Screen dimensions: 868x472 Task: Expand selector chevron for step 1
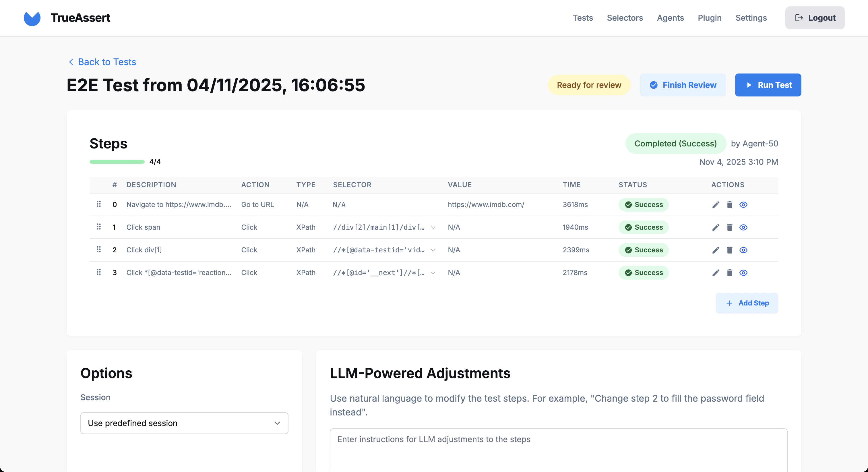[x=433, y=228]
